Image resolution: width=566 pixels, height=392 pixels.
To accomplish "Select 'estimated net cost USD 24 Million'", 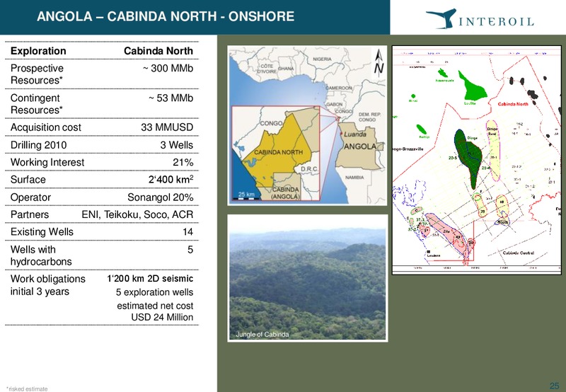I will coord(155,311).
